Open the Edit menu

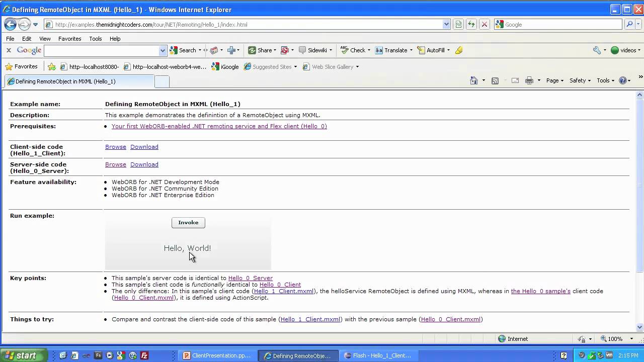pyautogui.click(x=27, y=39)
